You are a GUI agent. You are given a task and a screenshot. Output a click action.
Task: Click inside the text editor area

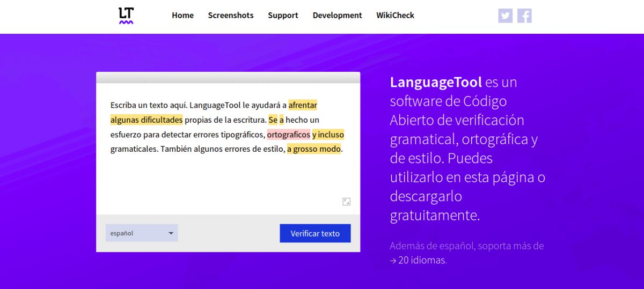click(228, 149)
